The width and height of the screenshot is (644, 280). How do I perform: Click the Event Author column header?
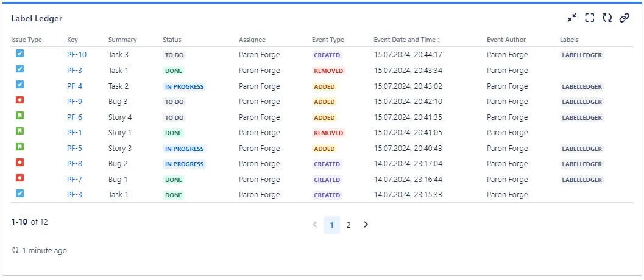[506, 40]
